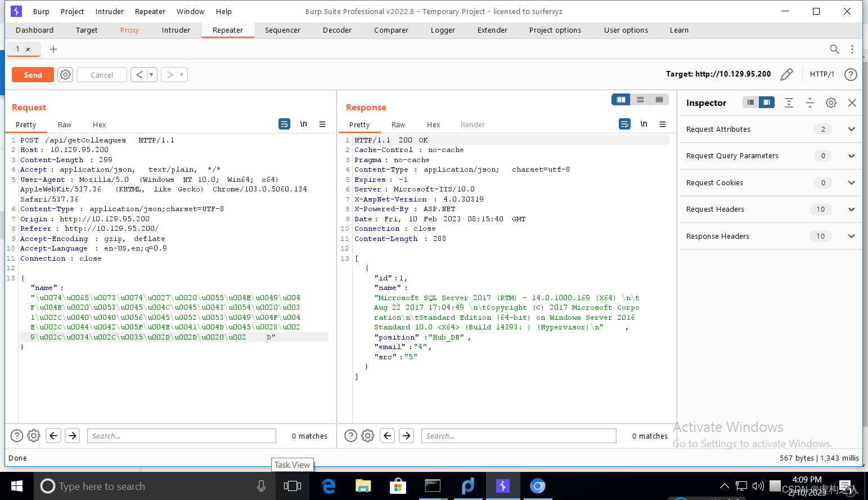Screen dimensions: 868x500
Task: Select side-by-side request/response layout
Action: (x=621, y=100)
